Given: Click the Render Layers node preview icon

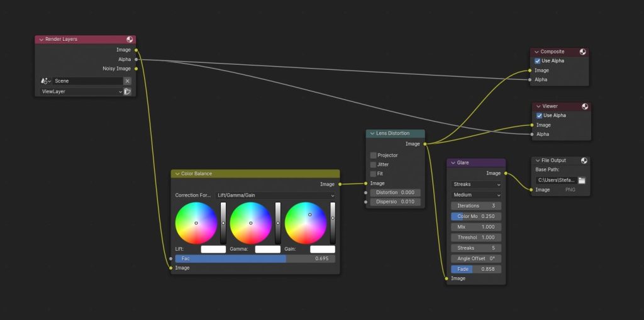Looking at the screenshot, I should [130, 40].
